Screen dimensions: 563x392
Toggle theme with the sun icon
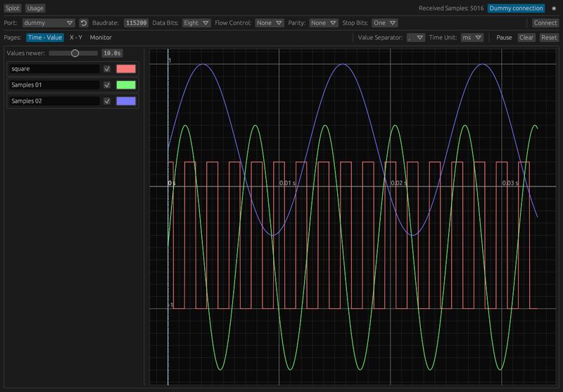[554, 8]
